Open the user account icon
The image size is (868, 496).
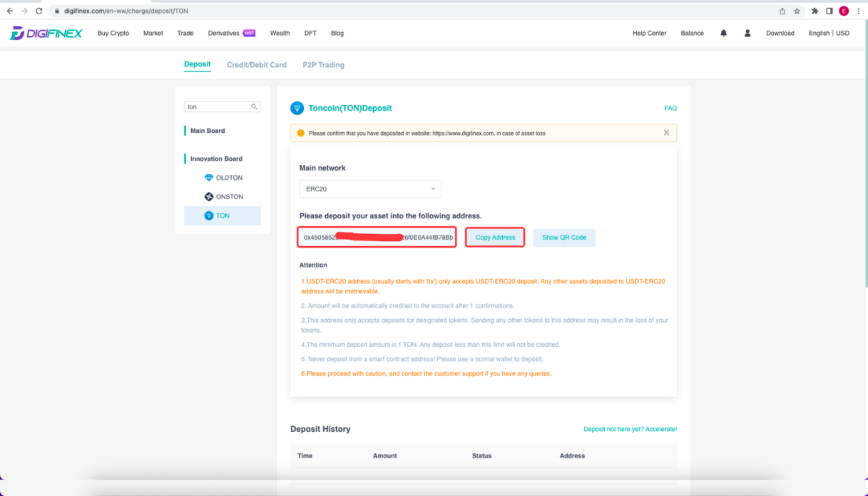[747, 33]
